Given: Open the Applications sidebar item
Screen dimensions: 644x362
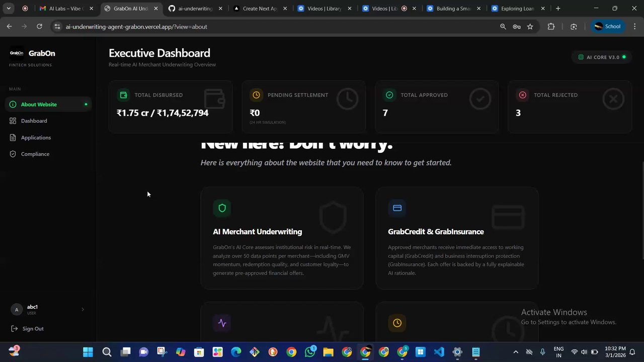Looking at the screenshot, I should 48,138.
